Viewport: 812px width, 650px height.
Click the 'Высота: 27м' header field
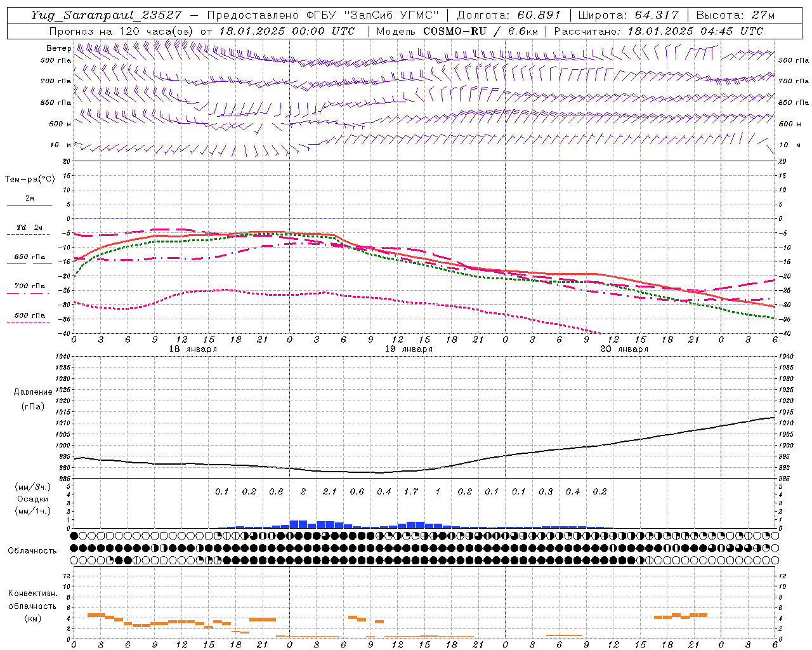[x=736, y=15]
